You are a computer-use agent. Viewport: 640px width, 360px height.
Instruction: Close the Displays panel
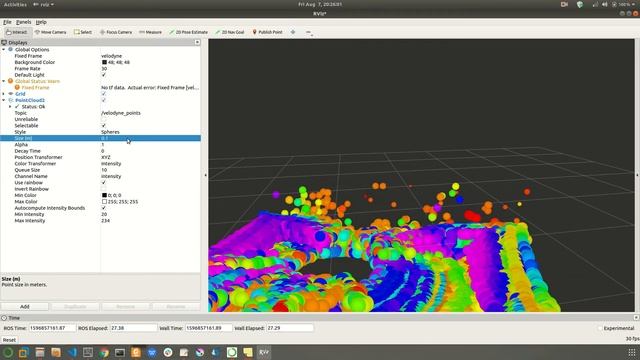(x=197, y=42)
